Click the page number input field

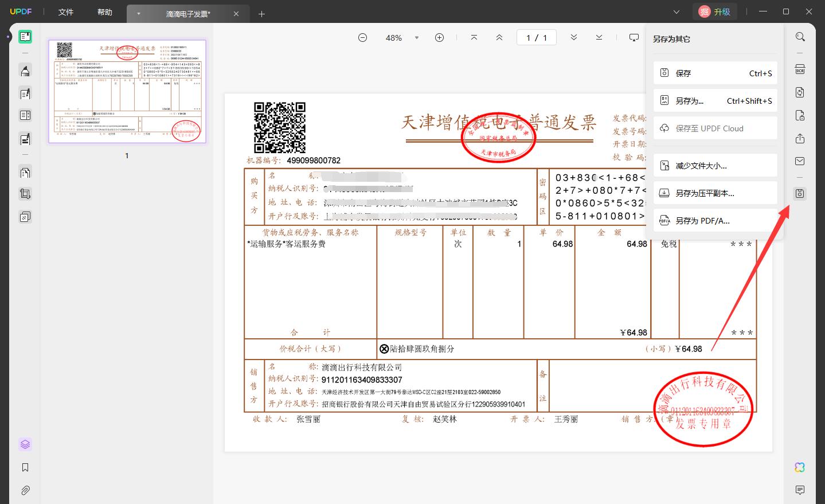pos(537,38)
